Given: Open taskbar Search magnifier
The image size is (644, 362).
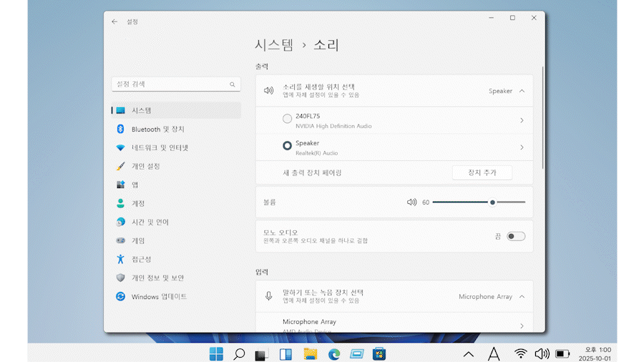Looking at the screenshot, I should [239, 353].
